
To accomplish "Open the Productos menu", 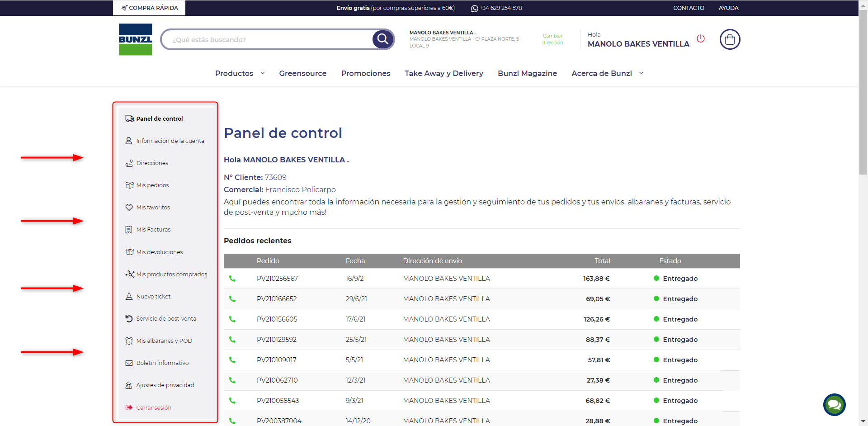I will click(x=234, y=73).
